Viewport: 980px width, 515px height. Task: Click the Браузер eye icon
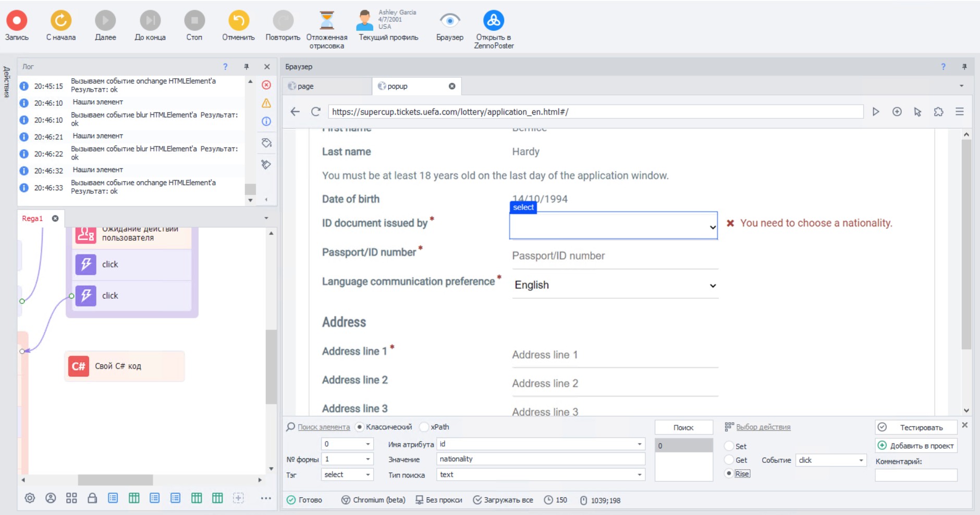(x=449, y=21)
